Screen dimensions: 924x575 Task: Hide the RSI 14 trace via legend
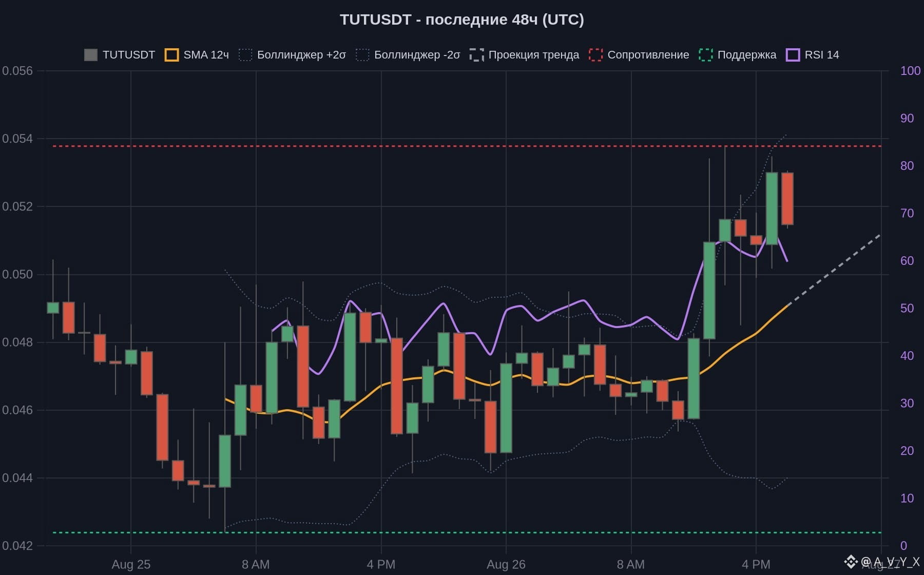[813, 55]
